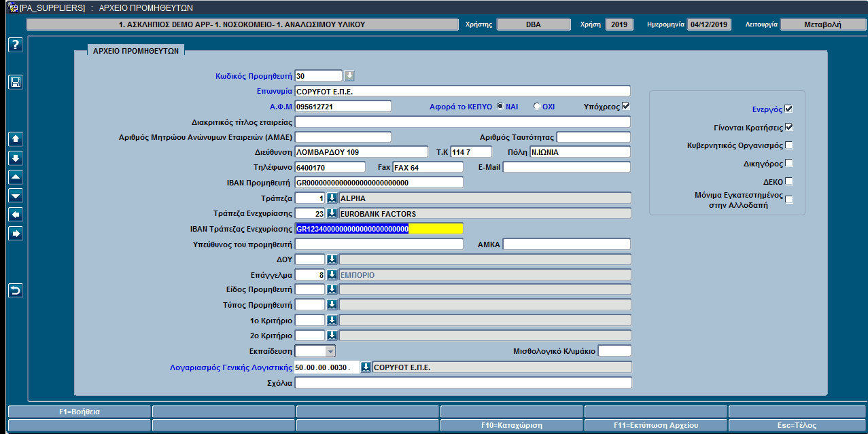Click the Σχόλια text field
This screenshot has height=434, width=868.
(x=463, y=383)
